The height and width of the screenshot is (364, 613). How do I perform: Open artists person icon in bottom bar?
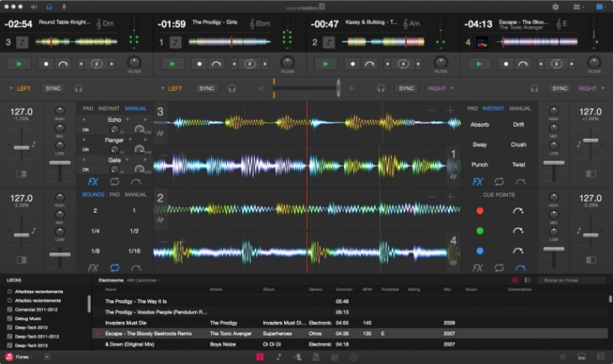tap(298, 356)
